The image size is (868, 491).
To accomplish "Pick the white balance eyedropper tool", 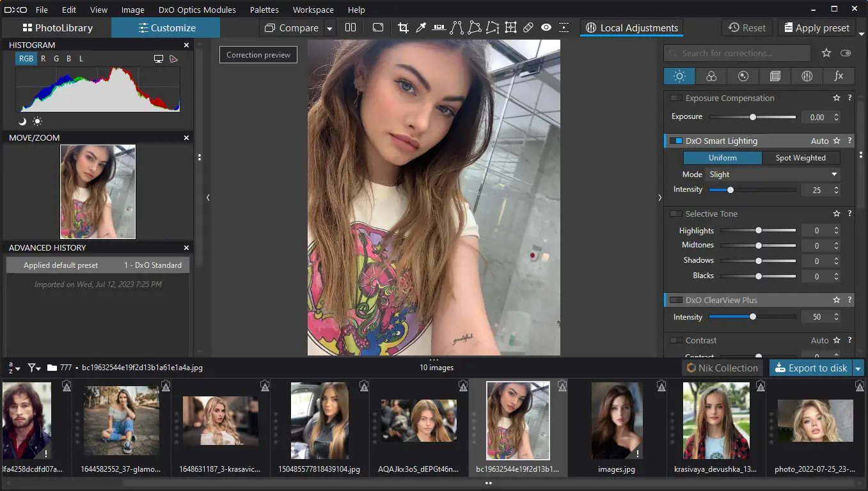I will (421, 27).
